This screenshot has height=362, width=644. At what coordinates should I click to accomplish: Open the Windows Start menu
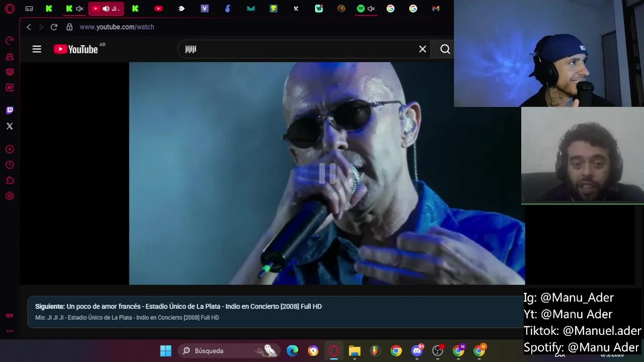(x=166, y=351)
